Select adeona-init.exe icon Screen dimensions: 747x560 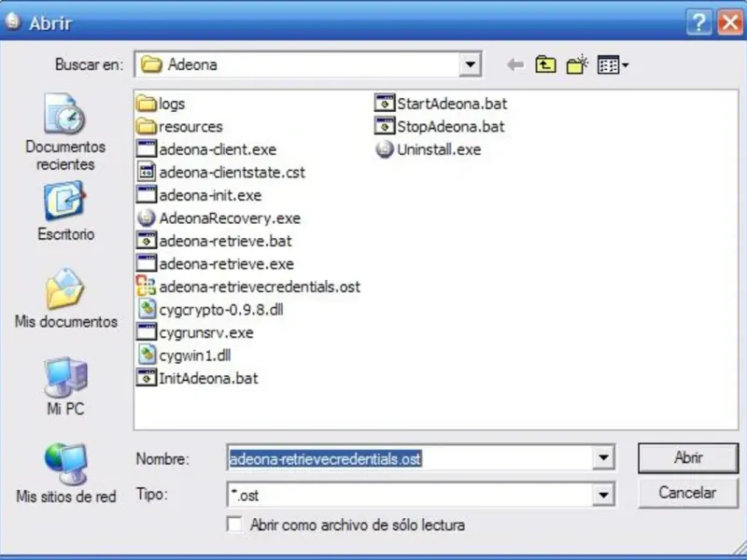click(x=147, y=195)
